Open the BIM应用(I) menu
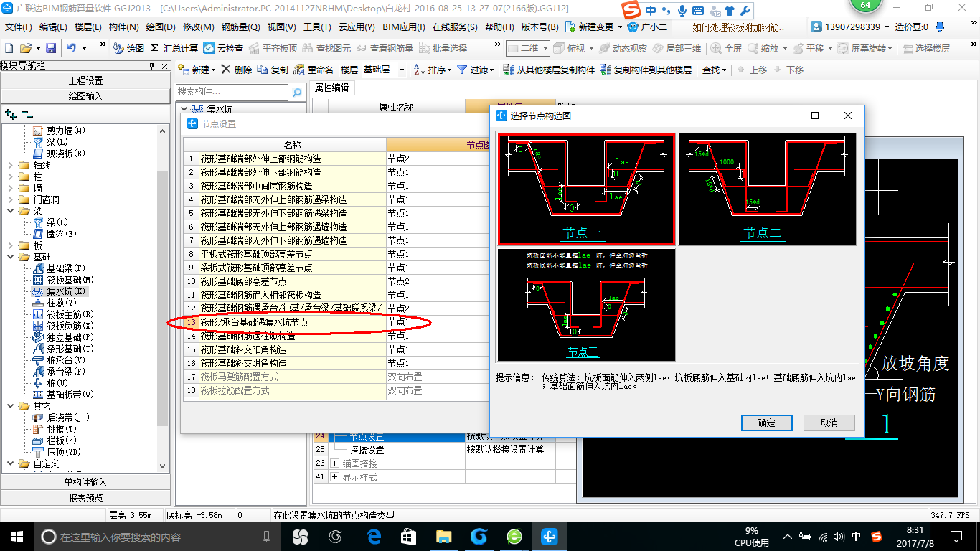Viewport: 980px width, 551px height. [x=404, y=27]
